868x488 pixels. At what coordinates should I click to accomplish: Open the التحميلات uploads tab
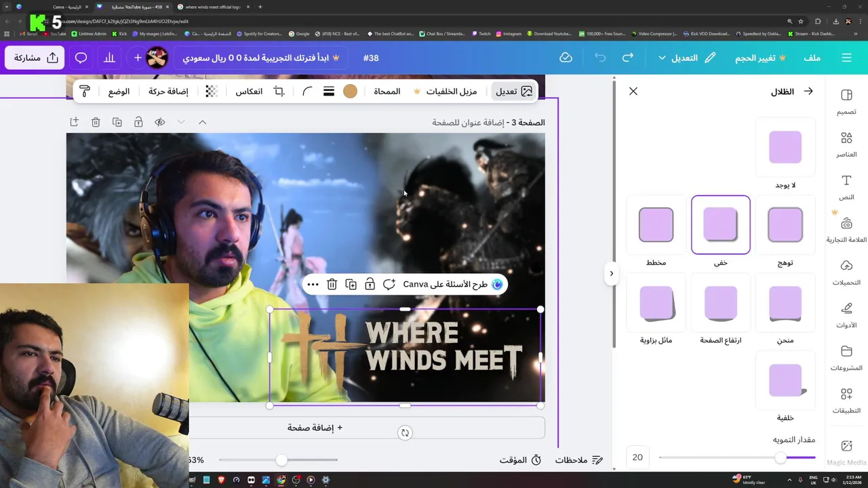click(846, 272)
